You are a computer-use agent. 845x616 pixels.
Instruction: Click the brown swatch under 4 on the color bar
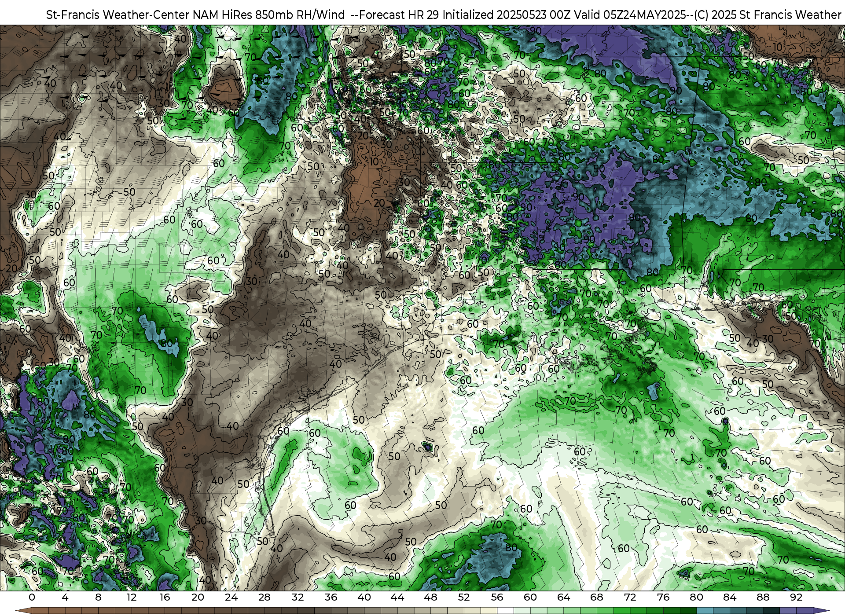[x=73, y=611]
